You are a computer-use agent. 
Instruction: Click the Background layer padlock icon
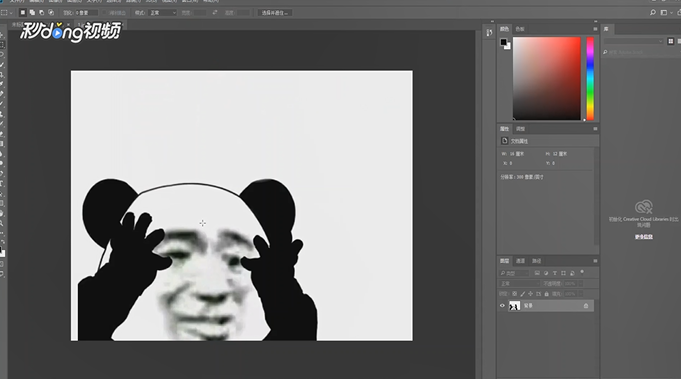click(x=586, y=306)
